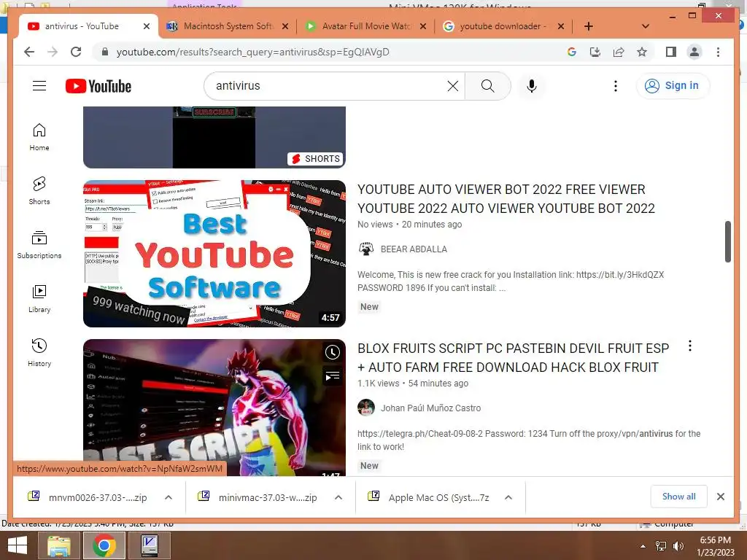This screenshot has width=747, height=560.
Task: Open the Chrome tab search chevron
Action: coord(646,26)
